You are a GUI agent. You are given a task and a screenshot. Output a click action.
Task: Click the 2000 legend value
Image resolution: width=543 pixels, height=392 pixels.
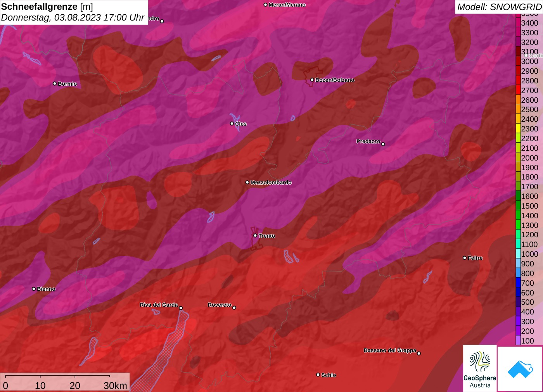pos(529,158)
